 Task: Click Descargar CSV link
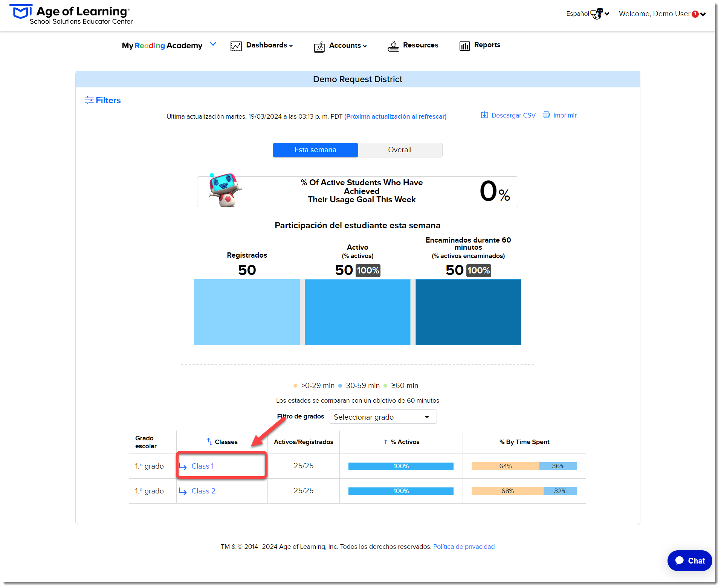pos(513,115)
